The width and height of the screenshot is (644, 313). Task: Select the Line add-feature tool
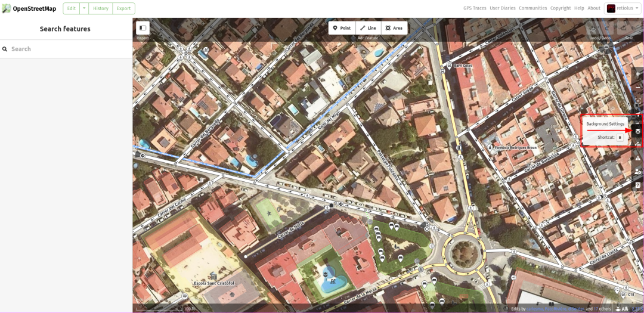[368, 28]
